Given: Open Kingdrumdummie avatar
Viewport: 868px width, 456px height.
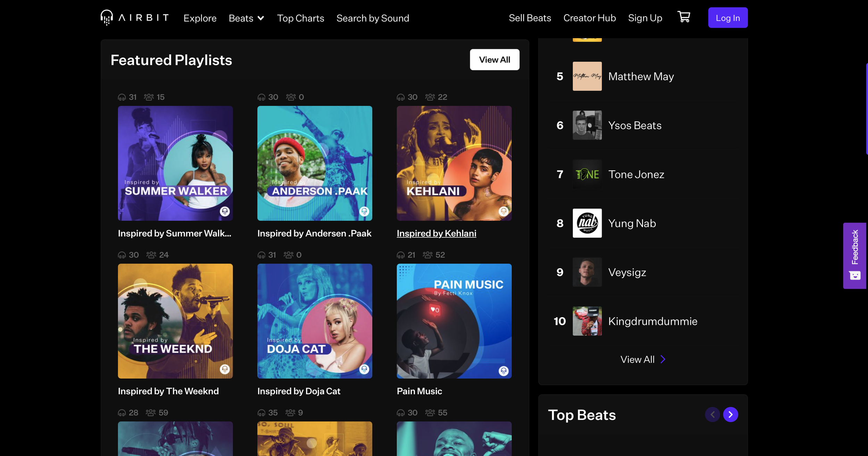Looking at the screenshot, I should pos(587,321).
